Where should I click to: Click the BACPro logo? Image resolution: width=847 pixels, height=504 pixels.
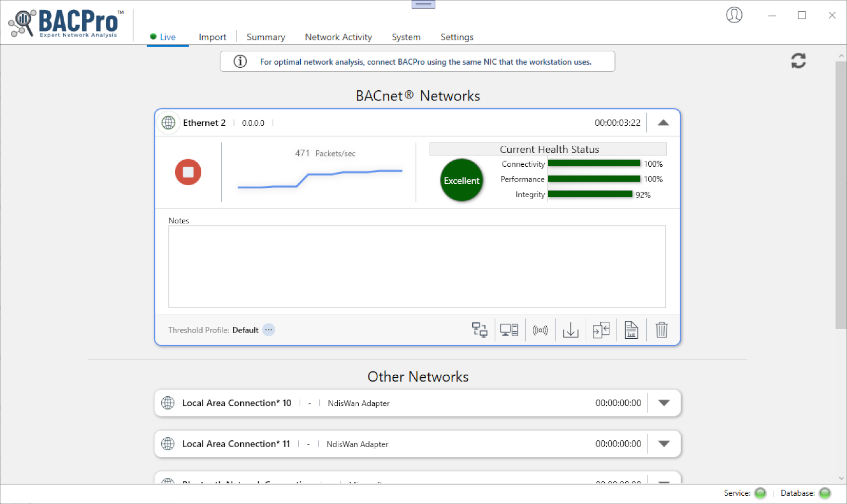66,23
